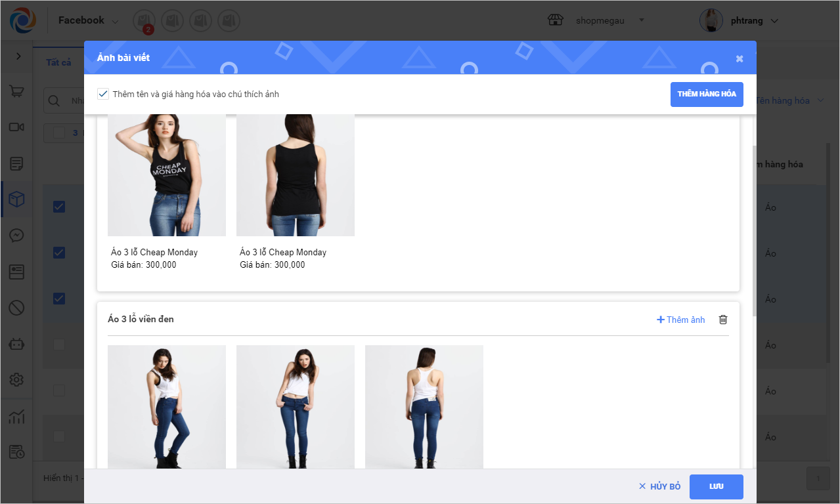
Task: Open the video camera sidebar icon
Action: (16, 127)
